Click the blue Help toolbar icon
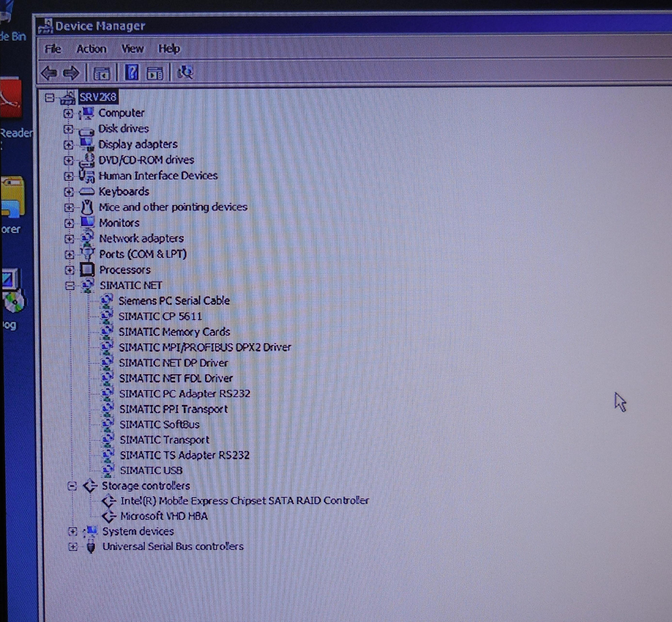The width and height of the screenshot is (672, 622). tap(132, 72)
